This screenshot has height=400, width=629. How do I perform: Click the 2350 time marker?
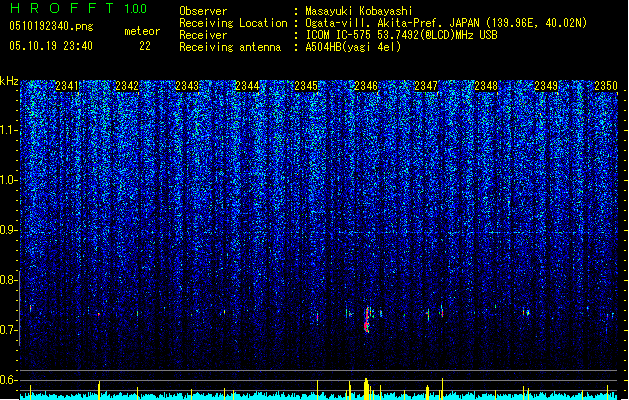[x=606, y=85]
